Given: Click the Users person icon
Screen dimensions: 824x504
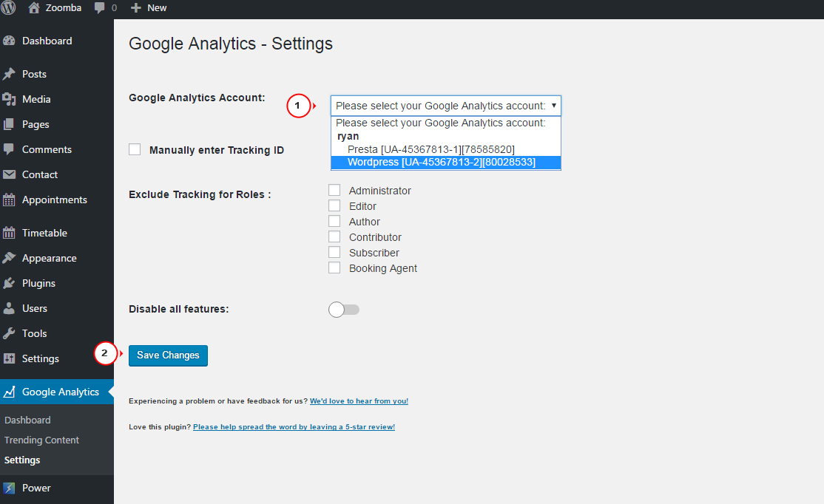Looking at the screenshot, I should (9, 308).
